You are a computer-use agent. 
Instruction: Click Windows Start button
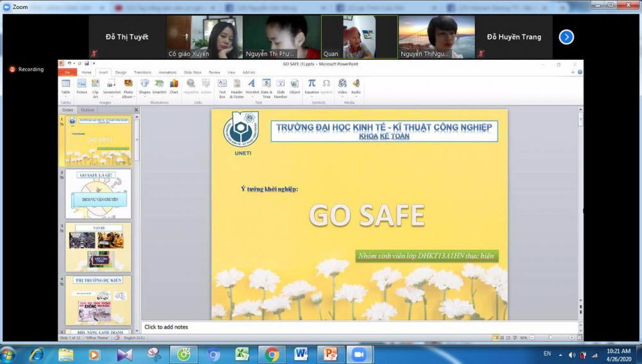[8, 354]
